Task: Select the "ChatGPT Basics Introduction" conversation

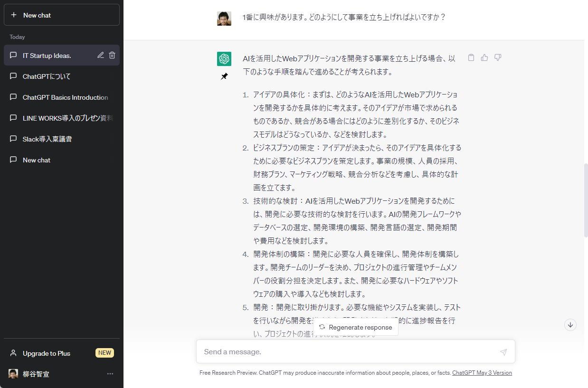Action: pyautogui.click(x=65, y=97)
